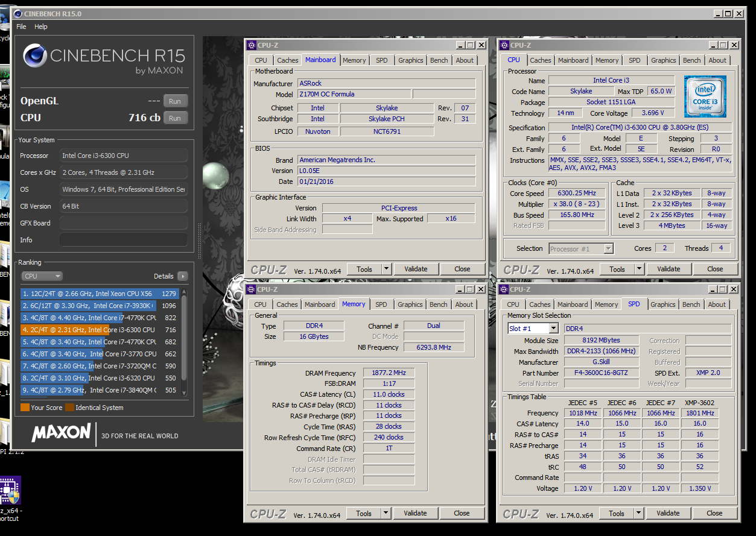The width and height of the screenshot is (756, 536).
Task: Select ranking row i7-4770K at 4.40 GHz
Action: pyautogui.click(x=100, y=318)
